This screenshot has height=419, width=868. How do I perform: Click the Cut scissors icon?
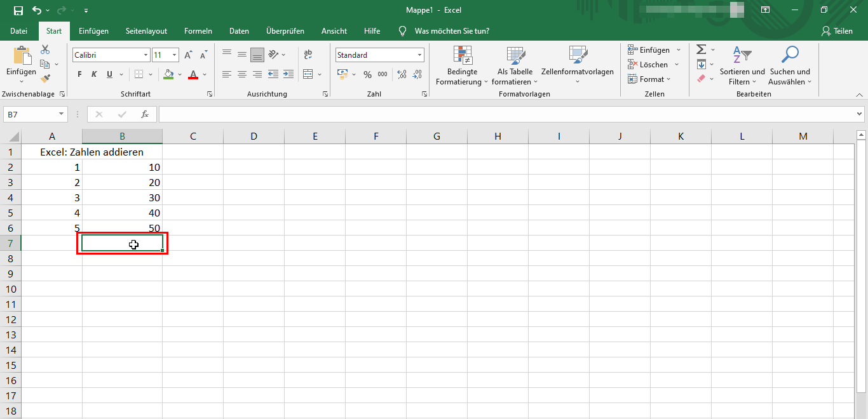[45, 50]
